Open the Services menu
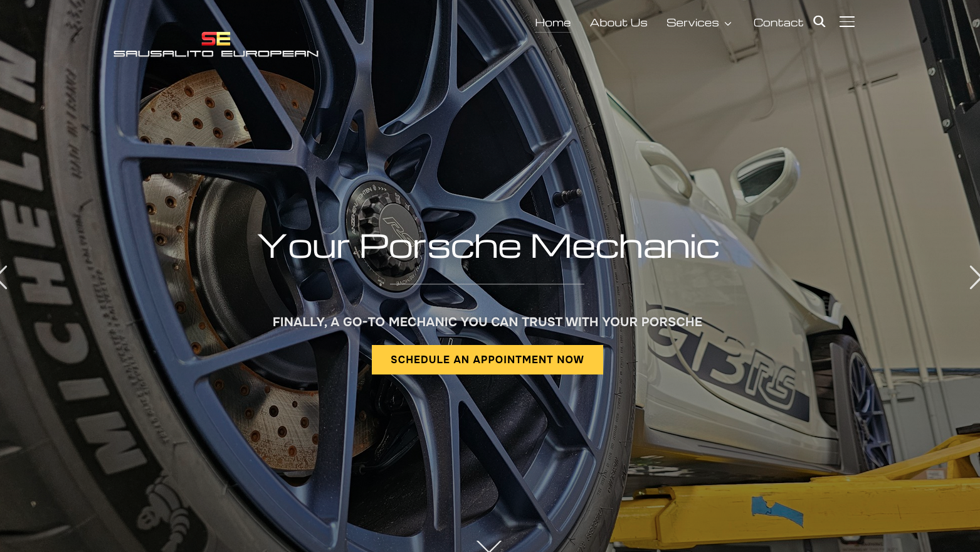 point(693,23)
